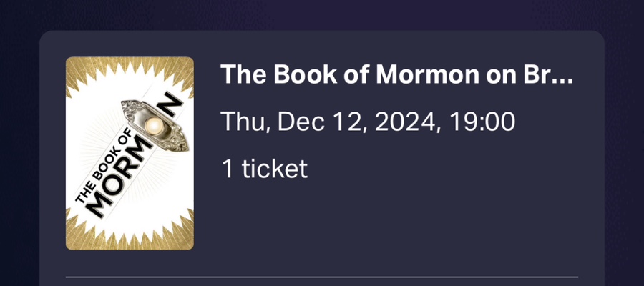Screen dimensions: 644x286
Task: Click the 19:00 show time text
Action: [482, 122]
